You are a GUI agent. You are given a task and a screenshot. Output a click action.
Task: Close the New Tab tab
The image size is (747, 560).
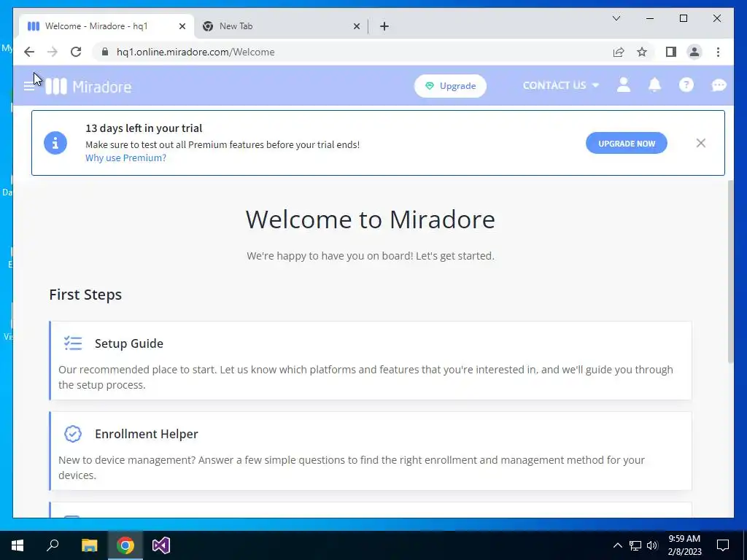tap(356, 26)
